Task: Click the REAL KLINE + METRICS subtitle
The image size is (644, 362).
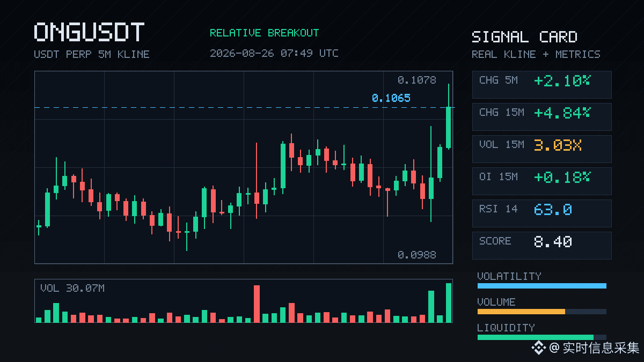Action: (x=536, y=54)
